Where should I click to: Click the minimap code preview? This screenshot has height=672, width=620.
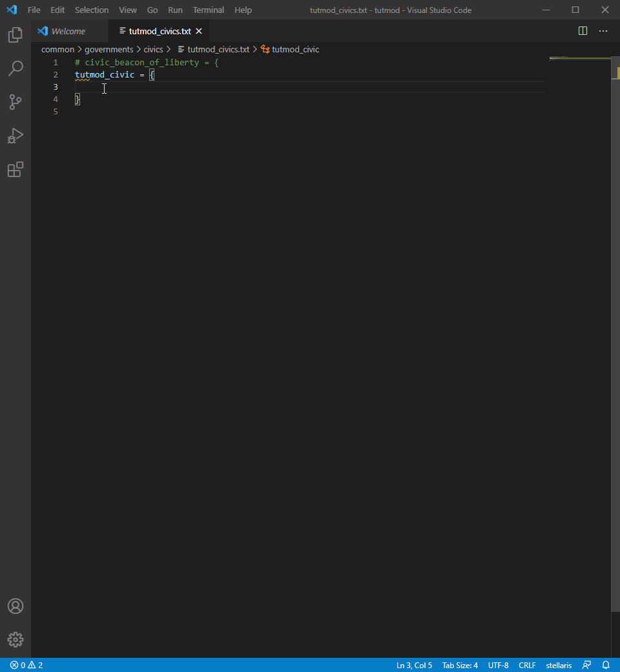[580, 58]
